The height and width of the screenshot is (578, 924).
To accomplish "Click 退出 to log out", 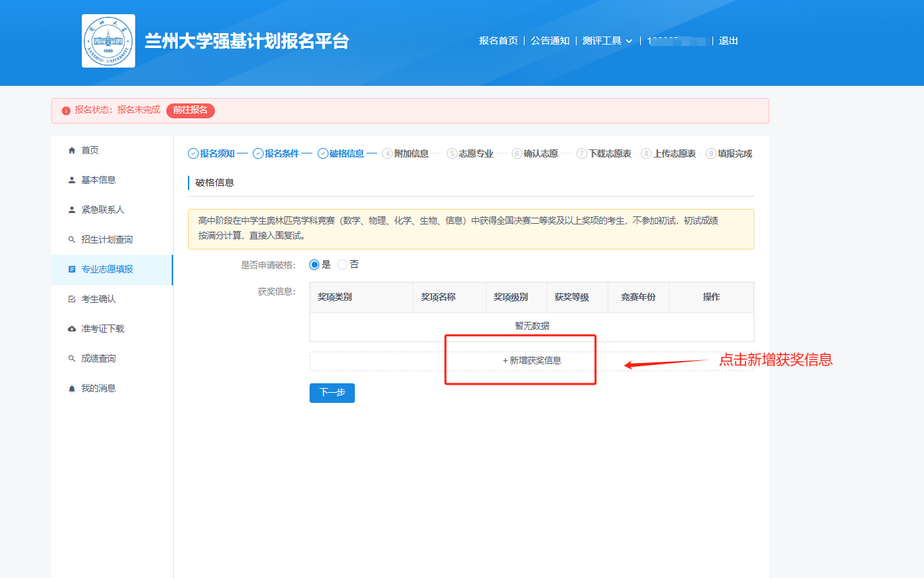I will pyautogui.click(x=728, y=41).
